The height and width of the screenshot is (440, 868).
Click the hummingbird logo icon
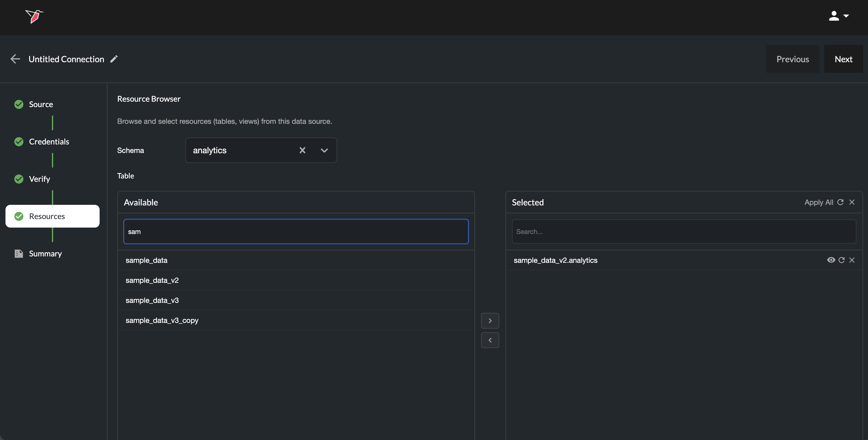[x=34, y=16]
